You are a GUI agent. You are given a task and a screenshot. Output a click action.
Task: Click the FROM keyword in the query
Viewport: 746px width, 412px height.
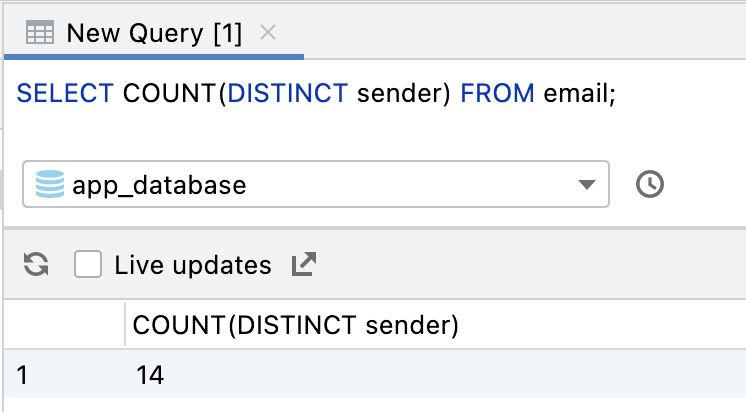click(497, 94)
